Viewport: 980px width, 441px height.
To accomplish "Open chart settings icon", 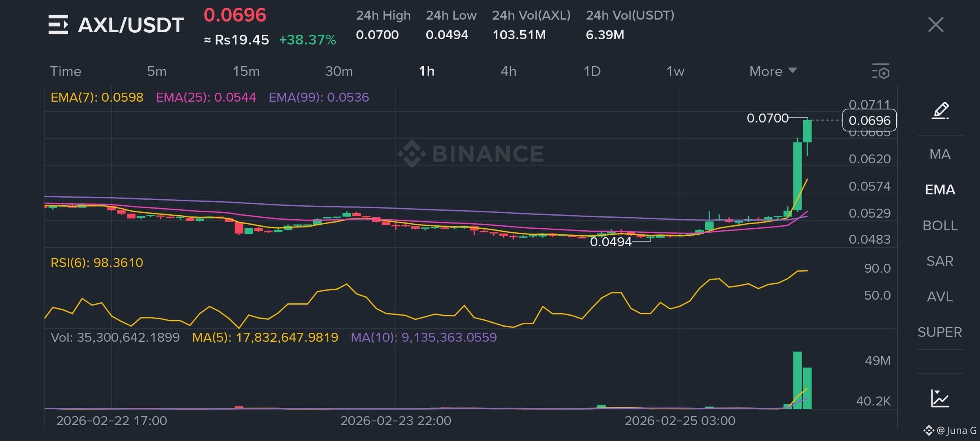I will tap(881, 71).
